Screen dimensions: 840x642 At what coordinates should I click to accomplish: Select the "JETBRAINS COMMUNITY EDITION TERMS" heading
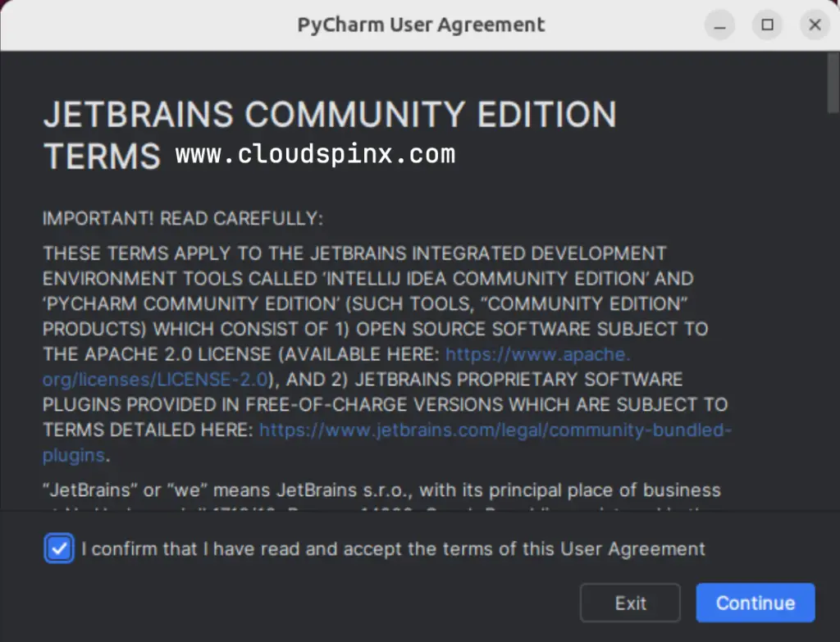click(x=328, y=115)
